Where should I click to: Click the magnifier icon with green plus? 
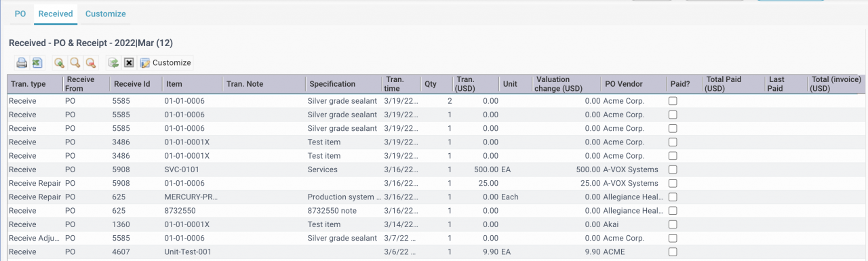point(60,63)
